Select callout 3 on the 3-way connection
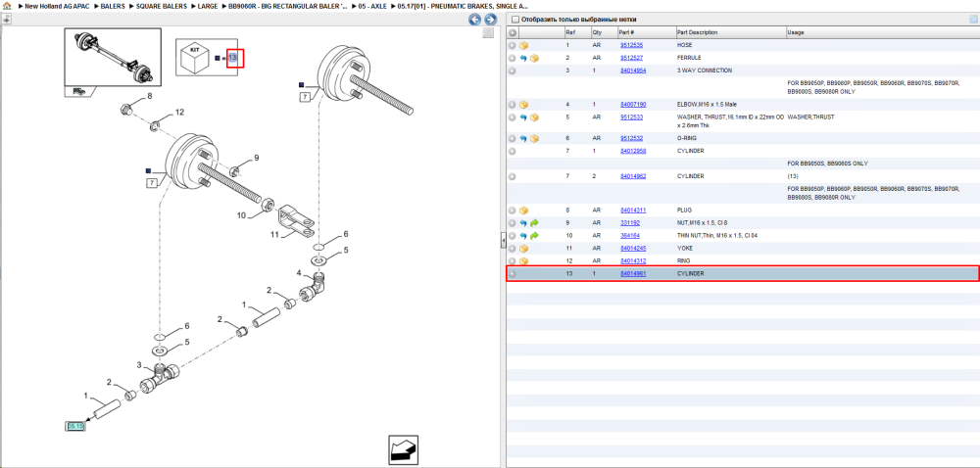Image resolution: width=980 pixels, height=468 pixels. coord(139,365)
